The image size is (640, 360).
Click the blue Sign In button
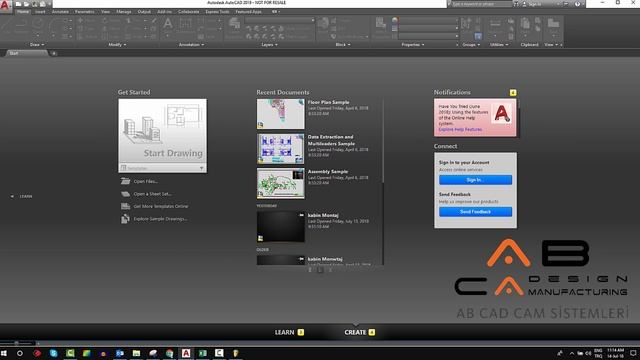click(475, 180)
